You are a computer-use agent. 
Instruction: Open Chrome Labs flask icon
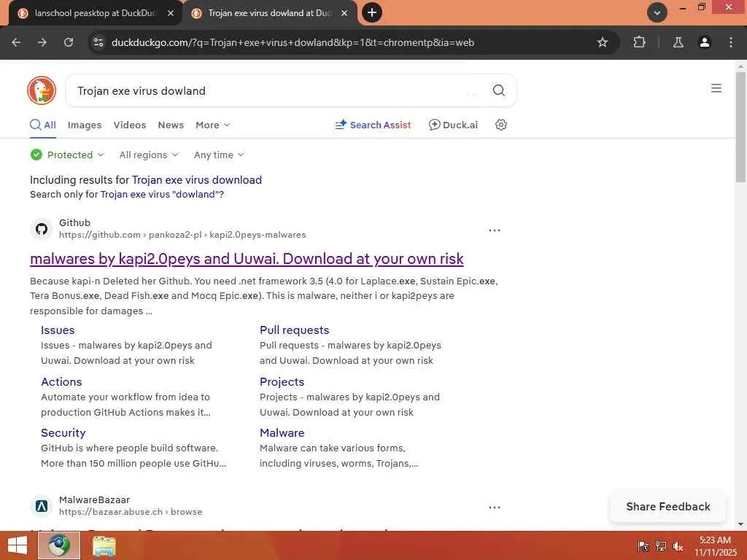click(x=678, y=42)
